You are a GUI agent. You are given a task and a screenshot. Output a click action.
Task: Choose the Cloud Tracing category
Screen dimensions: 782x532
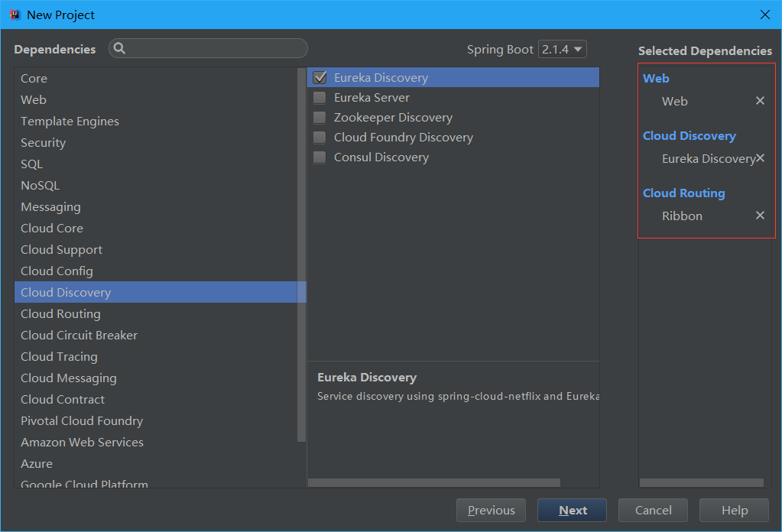pos(156,356)
